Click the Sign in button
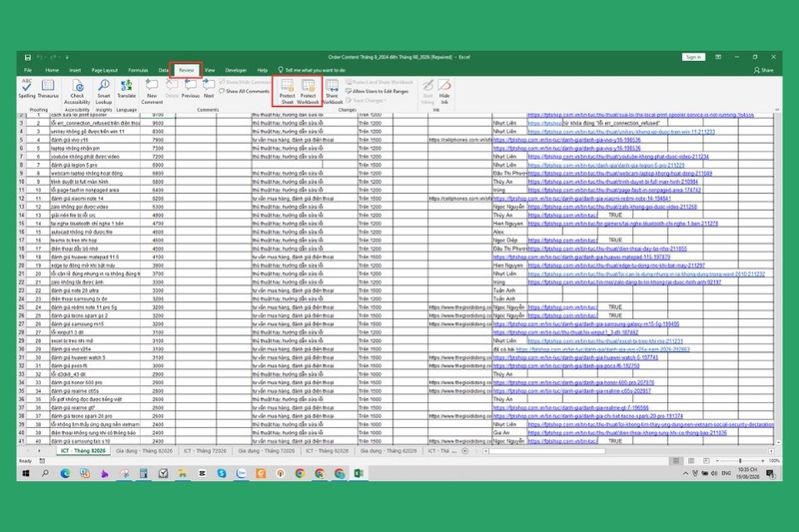Viewport: 799px width, 532px height. coord(693,57)
